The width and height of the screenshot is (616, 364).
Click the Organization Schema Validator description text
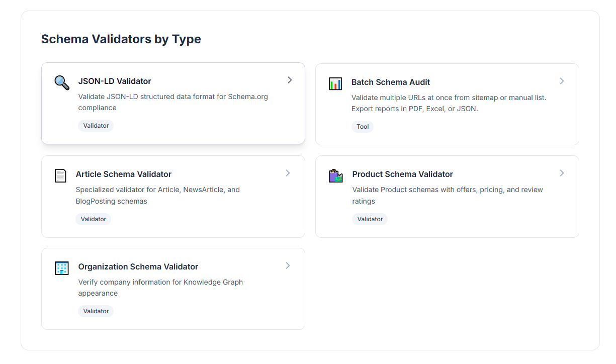click(160, 288)
